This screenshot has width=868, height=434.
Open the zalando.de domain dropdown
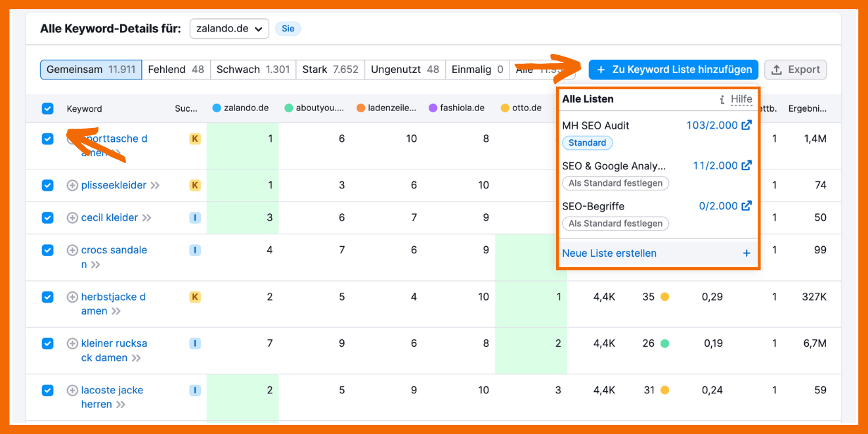point(229,29)
